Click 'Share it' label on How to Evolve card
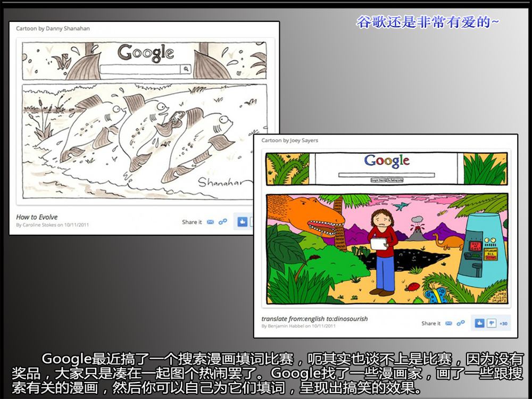This screenshot has width=532, height=399. pos(192,222)
